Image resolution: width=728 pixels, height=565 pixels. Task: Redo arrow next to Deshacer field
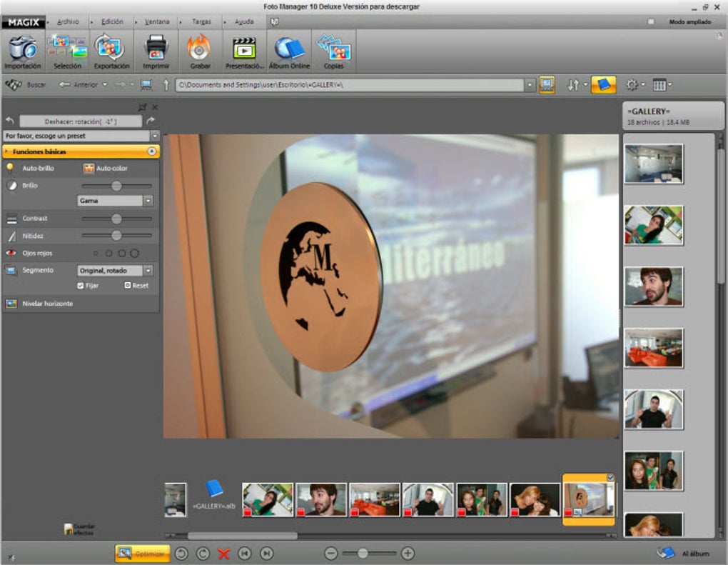151,121
